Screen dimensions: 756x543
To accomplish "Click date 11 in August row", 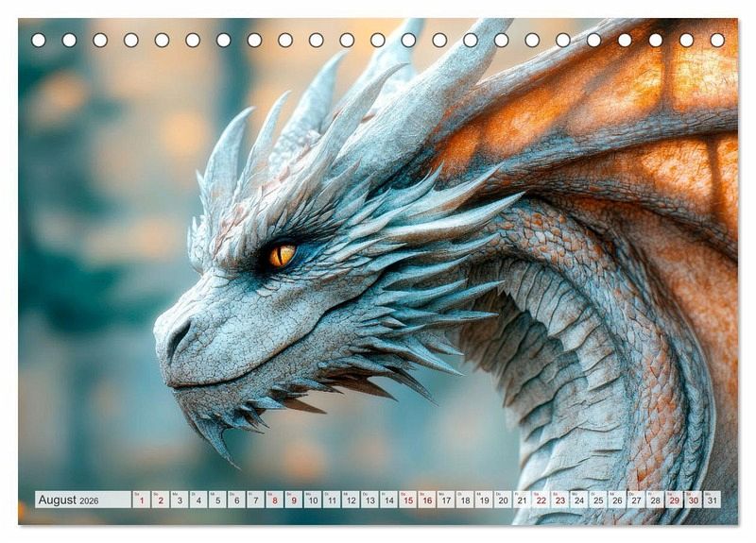I will [332, 500].
